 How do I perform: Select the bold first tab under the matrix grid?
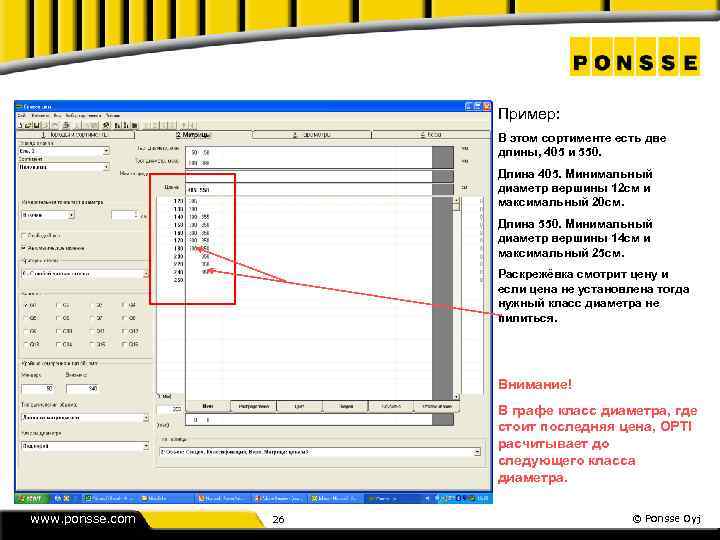(208, 406)
